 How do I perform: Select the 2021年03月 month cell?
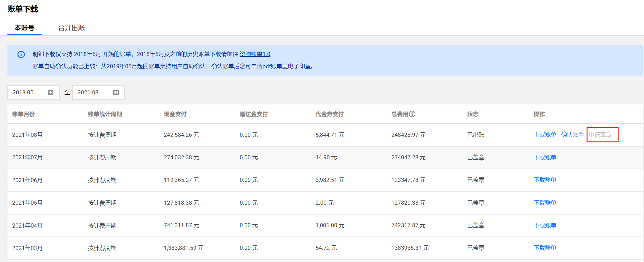coord(27,248)
